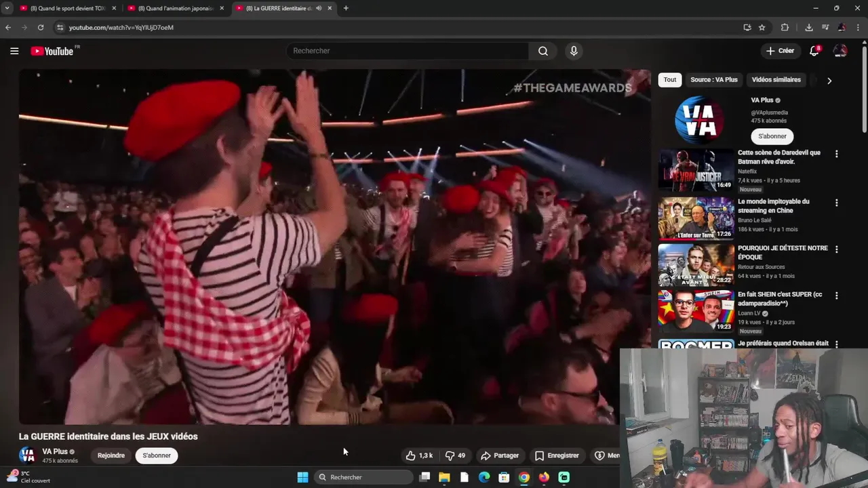Click the search magnifier button
The width and height of the screenshot is (868, 488).
tap(543, 51)
